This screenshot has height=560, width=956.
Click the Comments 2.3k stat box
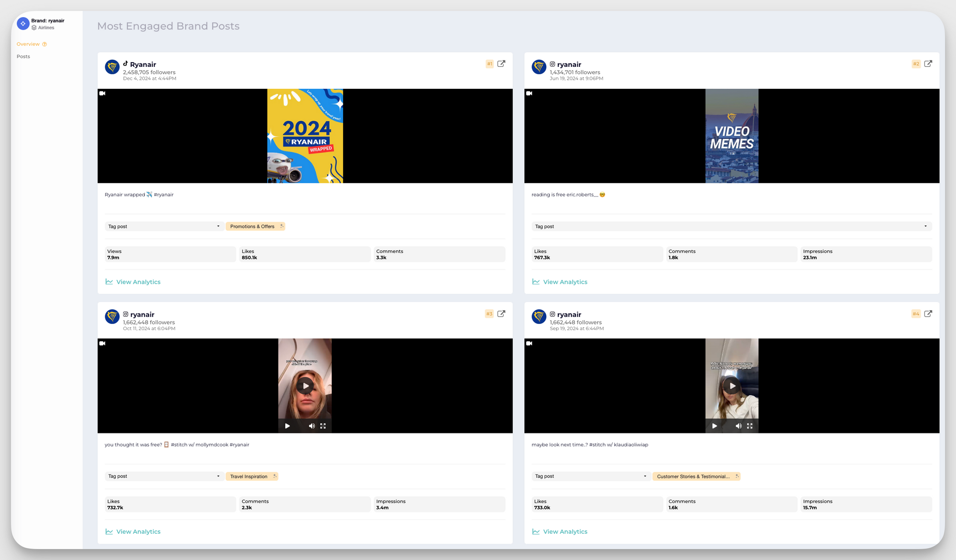tap(305, 504)
